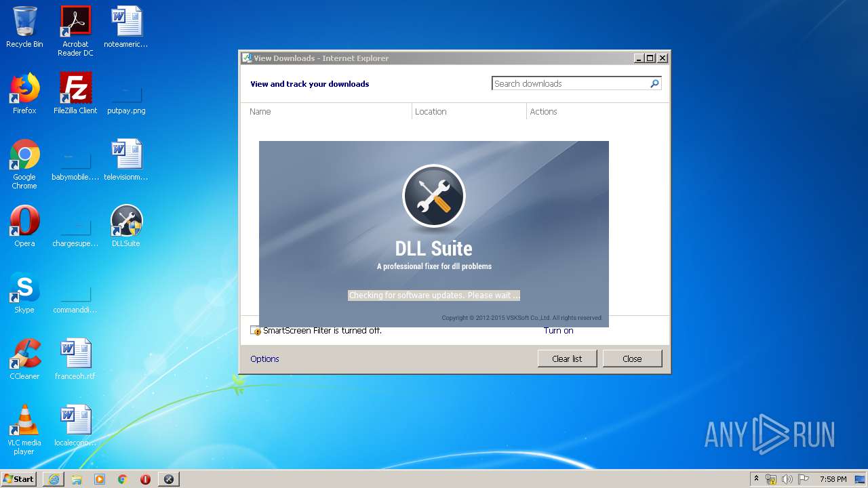This screenshot has height=488, width=868.
Task: Open the DLLSuite desktop shortcut
Action: tap(126, 226)
